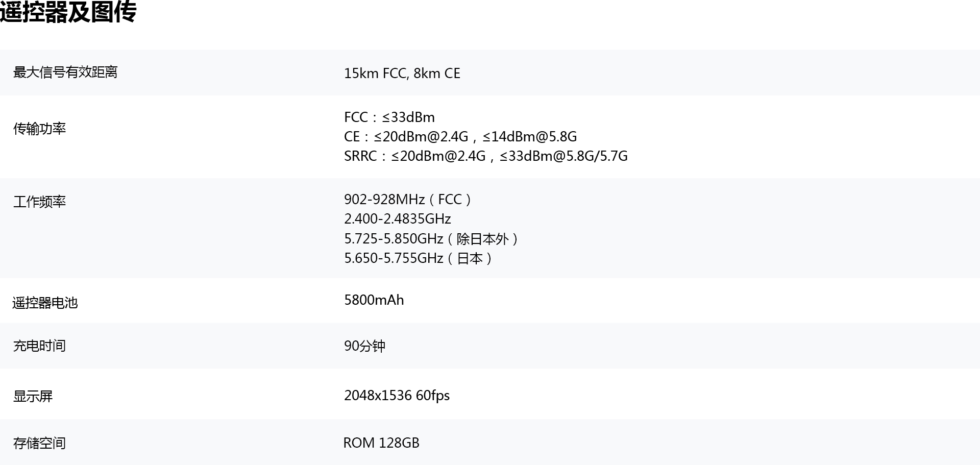
Task: Select the 存储空间 row label
Action: tap(39, 443)
